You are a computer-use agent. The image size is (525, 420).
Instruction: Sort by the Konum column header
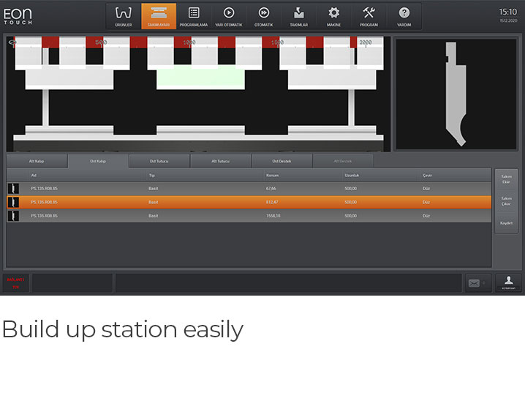tap(272, 175)
